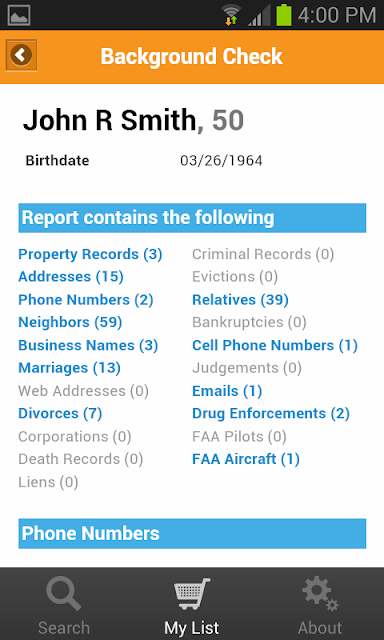This screenshot has height=640, width=384.
Task: Show Neighbors (59) list
Action: click(x=70, y=322)
